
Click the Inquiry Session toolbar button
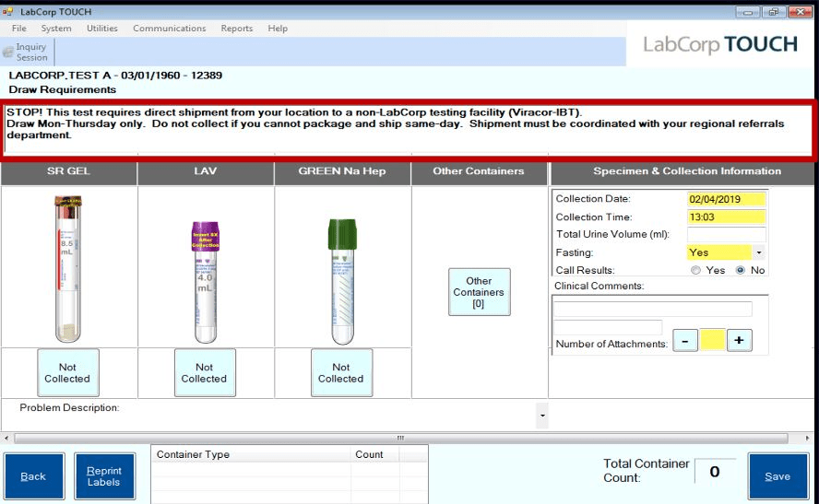click(x=26, y=53)
